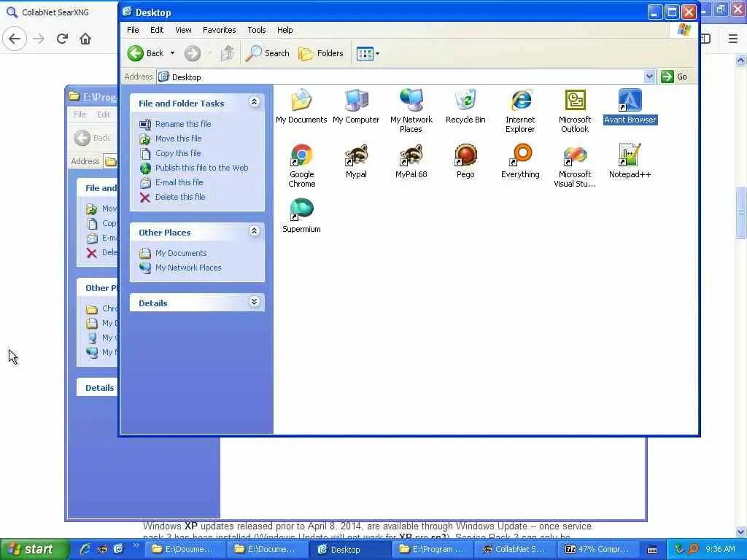
Task: Click browser home button
Action: tap(85, 39)
